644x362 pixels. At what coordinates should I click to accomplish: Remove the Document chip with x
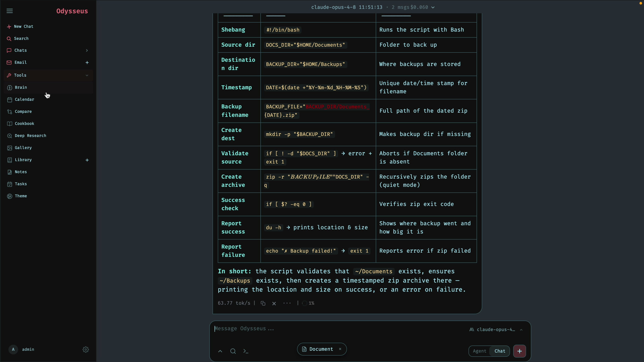coord(340,349)
